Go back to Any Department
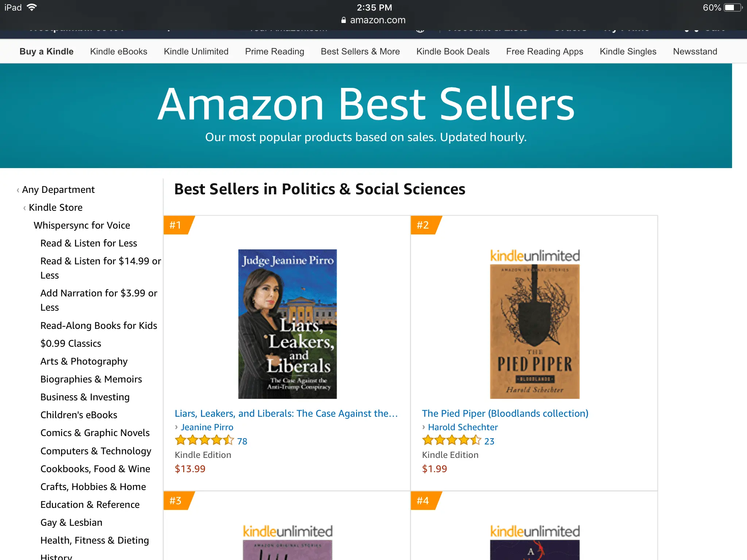The height and width of the screenshot is (560, 747). (58, 190)
